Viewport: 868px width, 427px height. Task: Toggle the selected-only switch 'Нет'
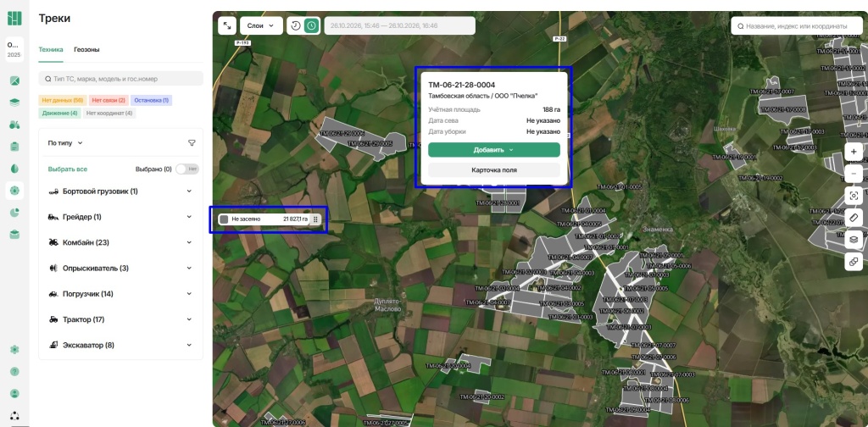point(187,169)
